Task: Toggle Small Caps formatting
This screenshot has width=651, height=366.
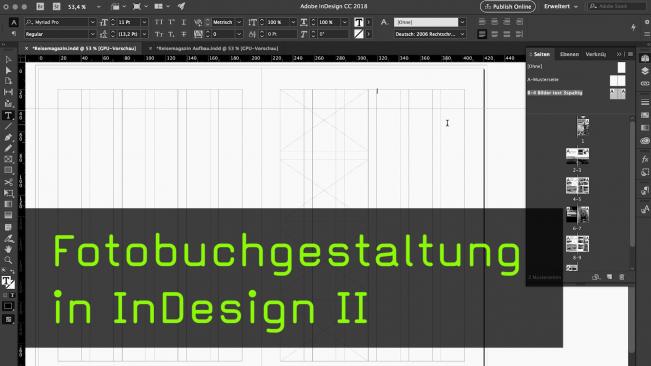Action: click(159, 34)
